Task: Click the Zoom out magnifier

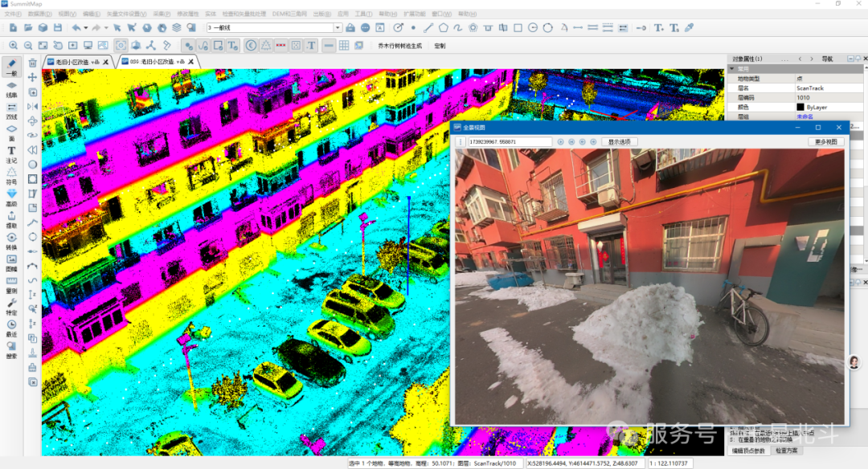Action: (x=28, y=45)
